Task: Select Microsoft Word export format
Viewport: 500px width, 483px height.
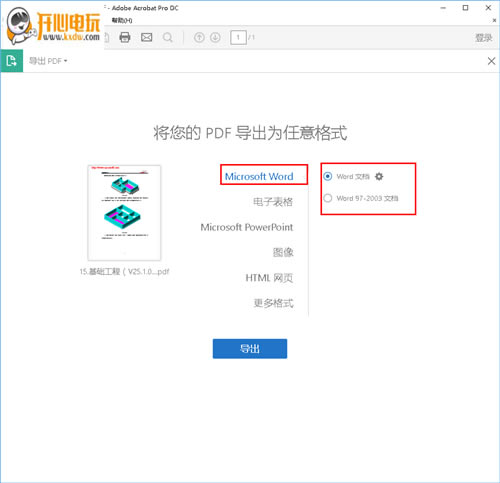Action: coord(259,176)
